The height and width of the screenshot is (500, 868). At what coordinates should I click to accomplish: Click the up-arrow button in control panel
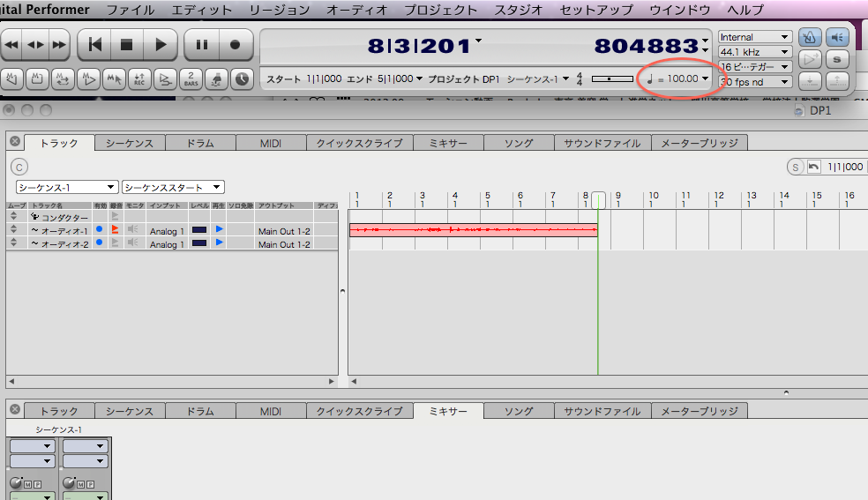pyautogui.click(x=837, y=81)
